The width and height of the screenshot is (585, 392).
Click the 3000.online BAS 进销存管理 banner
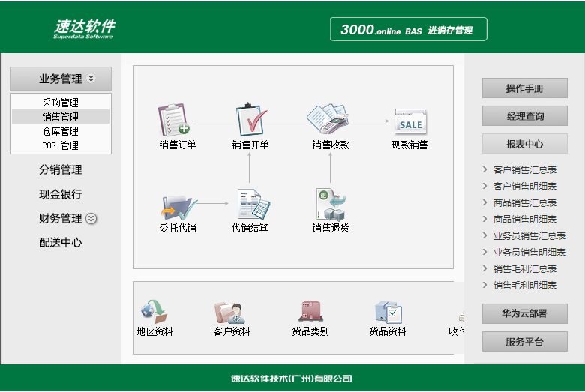point(409,29)
